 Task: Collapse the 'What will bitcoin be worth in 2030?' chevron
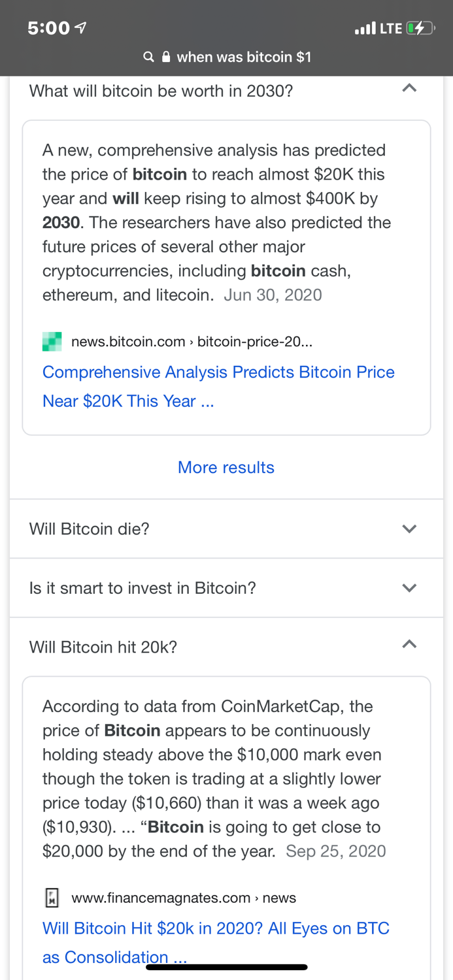click(409, 88)
